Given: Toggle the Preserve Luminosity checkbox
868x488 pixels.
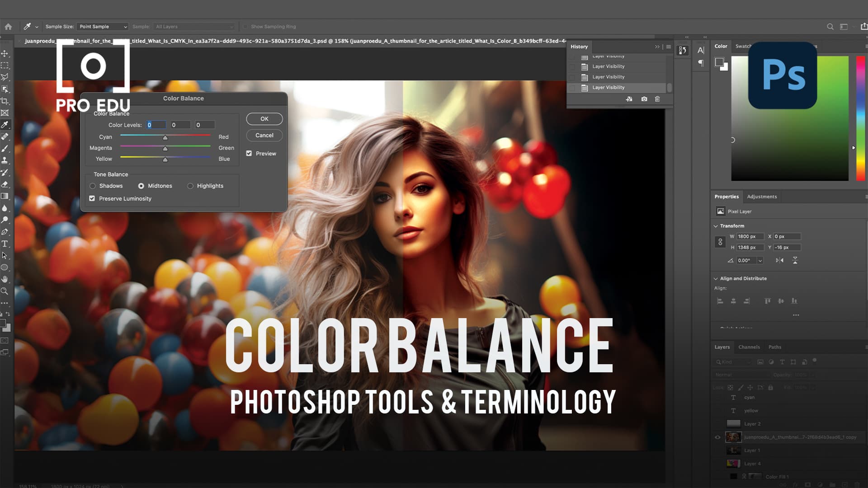Looking at the screenshot, I should point(92,198).
